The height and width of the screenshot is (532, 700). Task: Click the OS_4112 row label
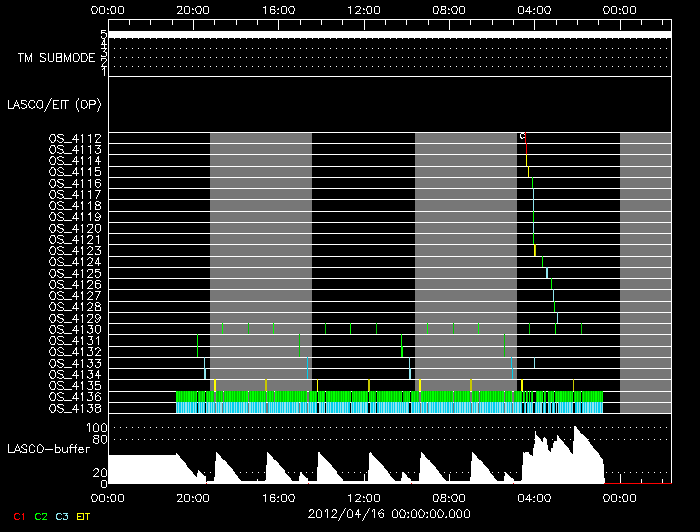tap(75, 138)
